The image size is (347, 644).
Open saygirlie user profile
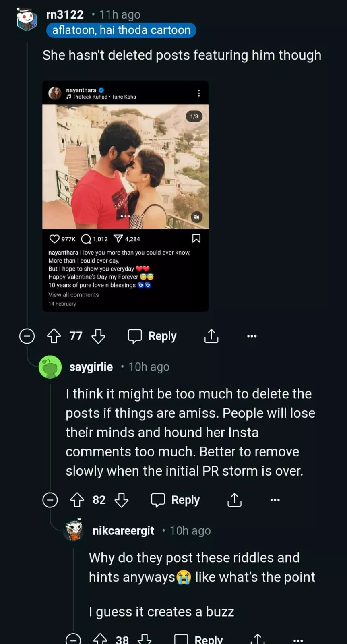91,367
